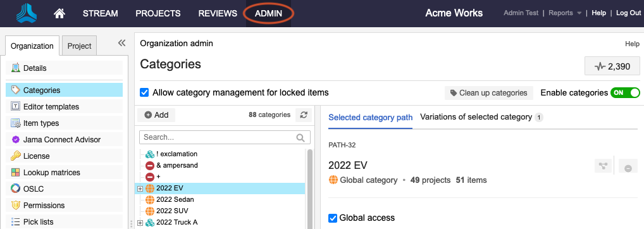Screen dimensions: 644x229
Task: Click the Permissions shield icon
Action: point(16,205)
